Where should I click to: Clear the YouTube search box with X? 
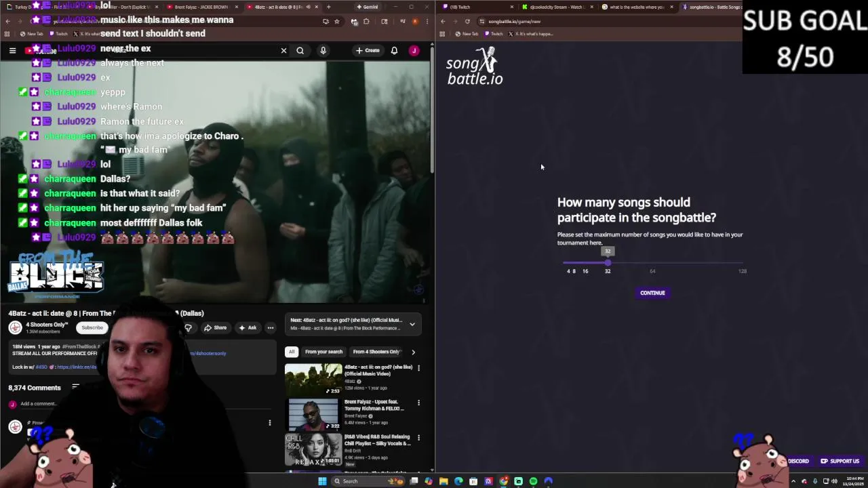point(283,50)
